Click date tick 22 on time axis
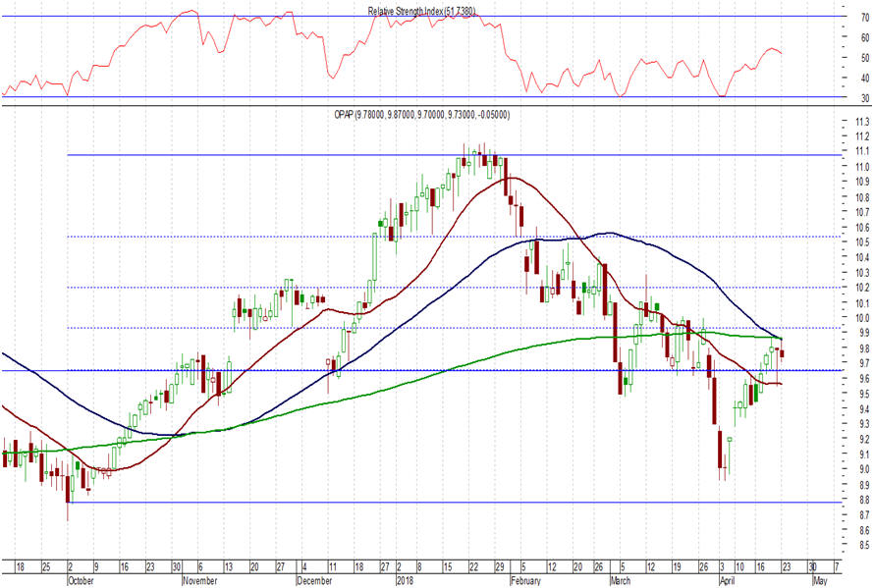 [x=473, y=567]
